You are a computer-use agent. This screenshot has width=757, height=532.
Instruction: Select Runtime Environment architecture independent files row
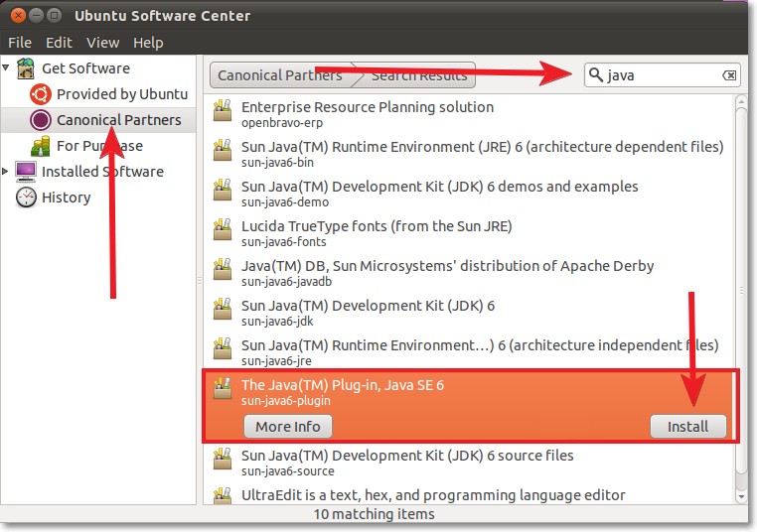(x=469, y=352)
